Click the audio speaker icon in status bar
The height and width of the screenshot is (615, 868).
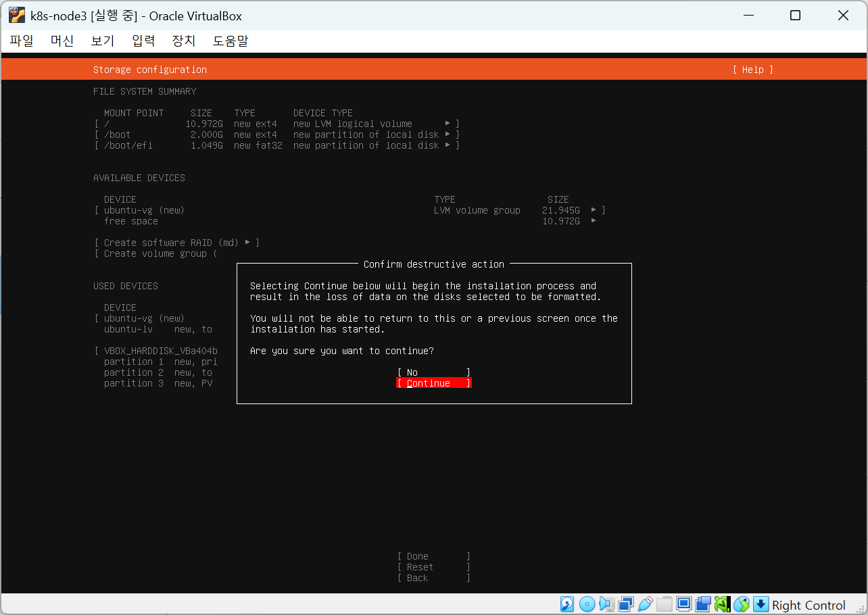click(x=606, y=604)
